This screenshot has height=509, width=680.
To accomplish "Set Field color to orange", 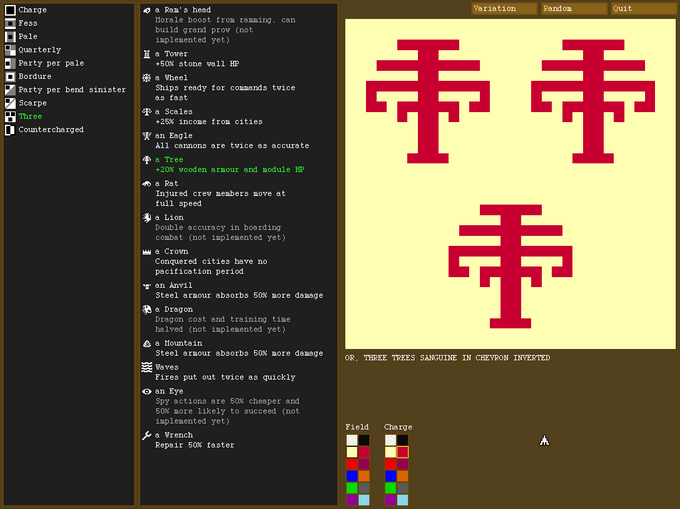I will click(364, 476).
